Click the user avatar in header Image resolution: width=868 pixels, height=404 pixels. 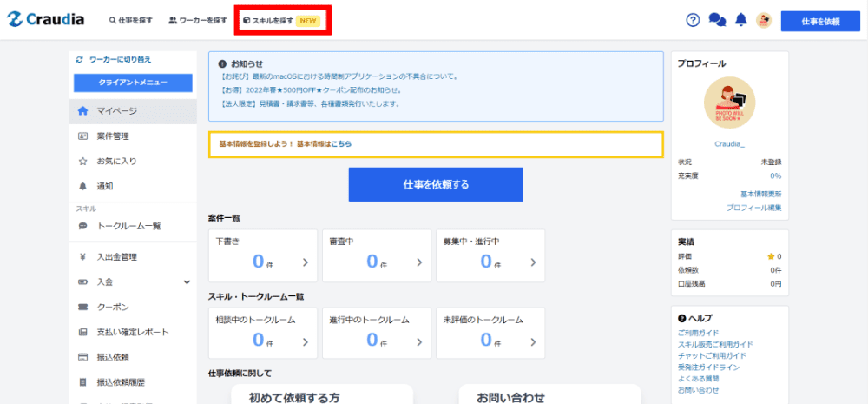(x=764, y=20)
